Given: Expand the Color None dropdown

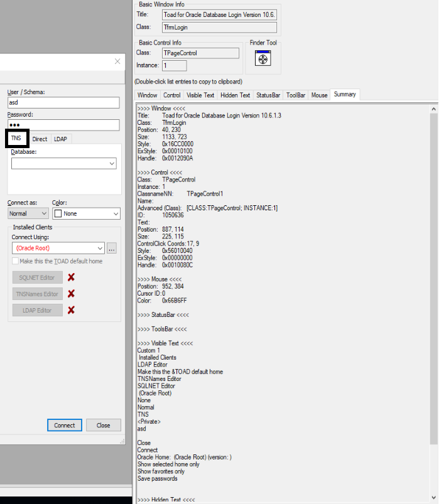Looking at the screenshot, I should tap(116, 214).
